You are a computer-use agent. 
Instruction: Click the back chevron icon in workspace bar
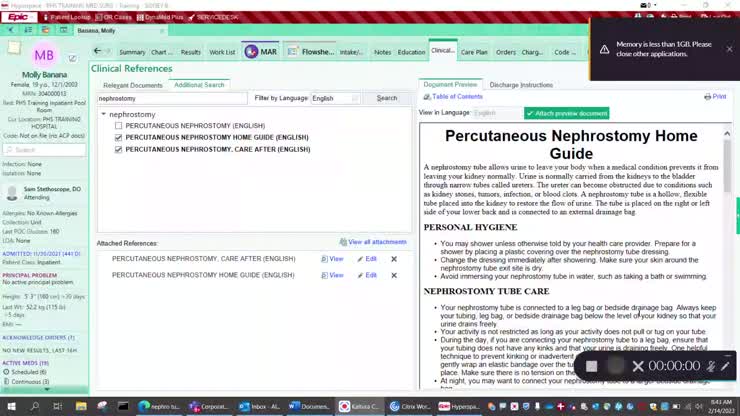tap(11, 30)
